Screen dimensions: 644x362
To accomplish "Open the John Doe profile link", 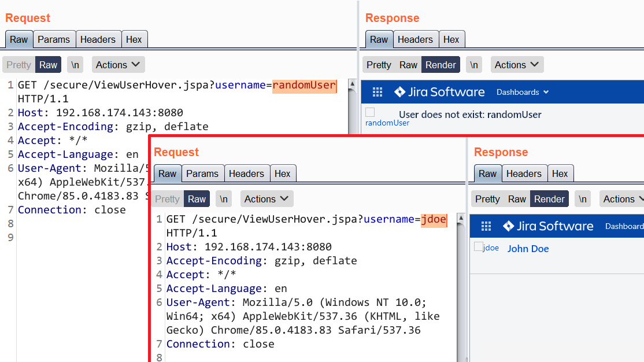I will point(528,249).
